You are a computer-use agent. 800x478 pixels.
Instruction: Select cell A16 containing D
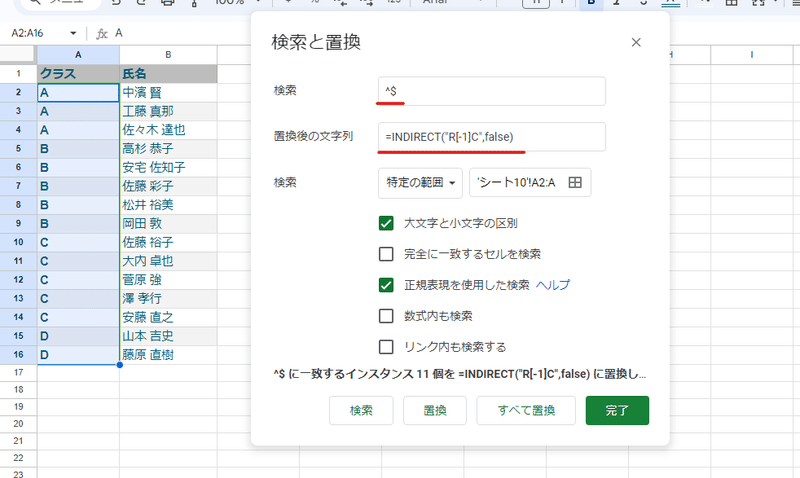[x=78, y=355]
